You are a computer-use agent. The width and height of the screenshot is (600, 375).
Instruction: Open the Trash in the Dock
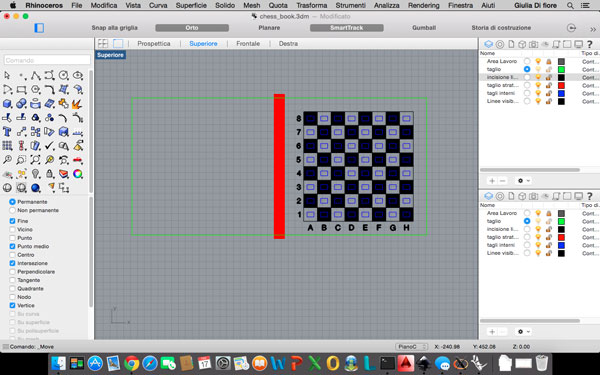[x=541, y=363]
